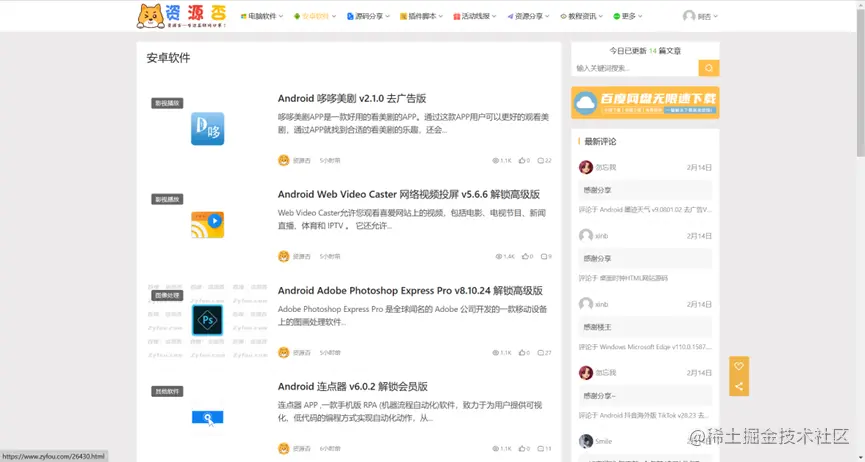Open the 百度网盘无限速下载 banner

645,102
